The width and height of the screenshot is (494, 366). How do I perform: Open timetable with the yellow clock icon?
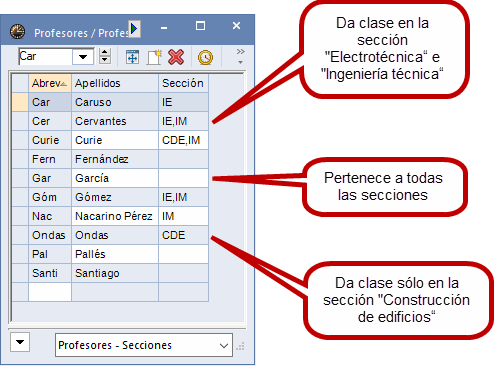pyautogui.click(x=205, y=57)
